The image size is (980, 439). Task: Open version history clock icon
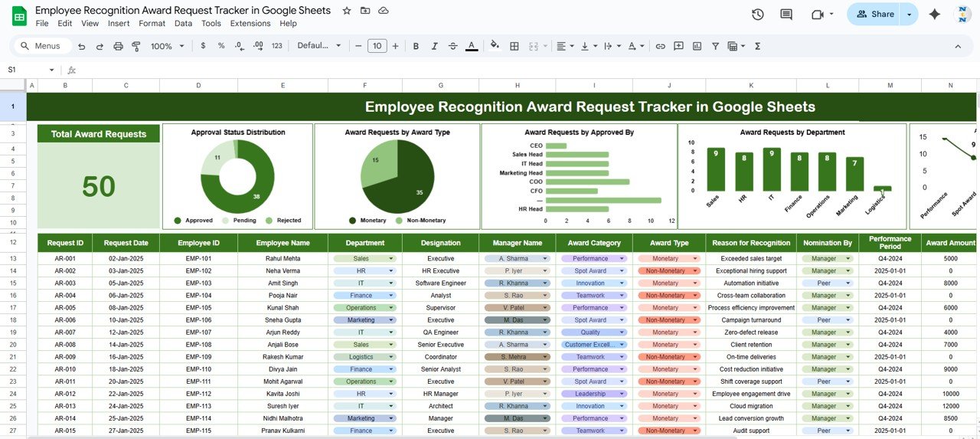pos(757,14)
